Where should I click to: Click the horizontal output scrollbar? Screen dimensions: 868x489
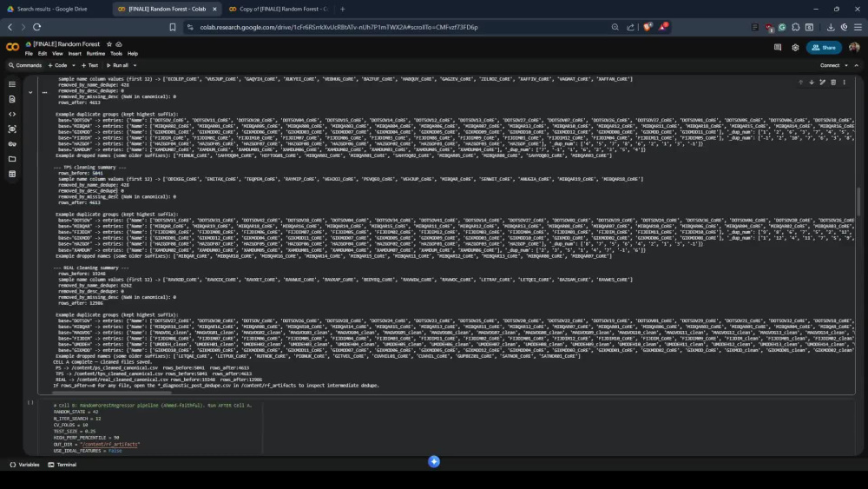[111, 393]
